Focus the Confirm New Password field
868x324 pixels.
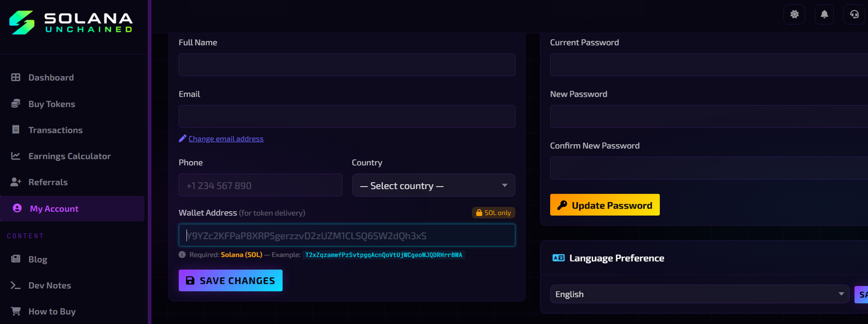point(709,168)
